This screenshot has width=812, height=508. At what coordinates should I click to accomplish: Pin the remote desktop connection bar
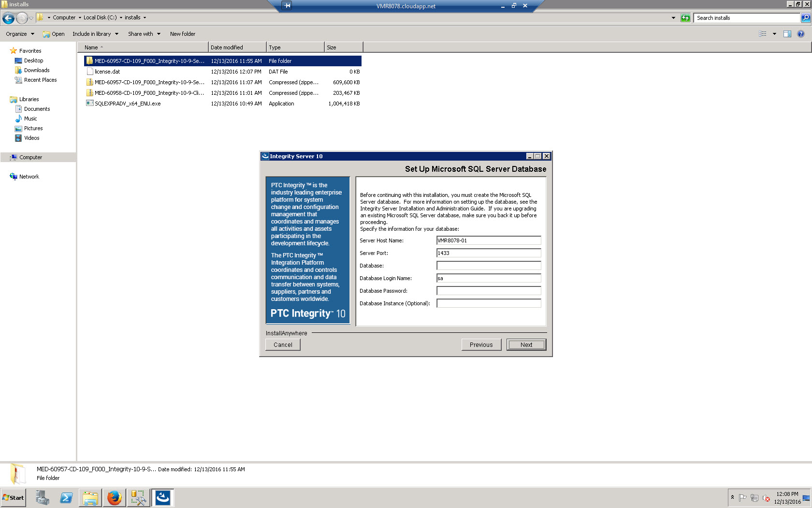[x=287, y=6]
